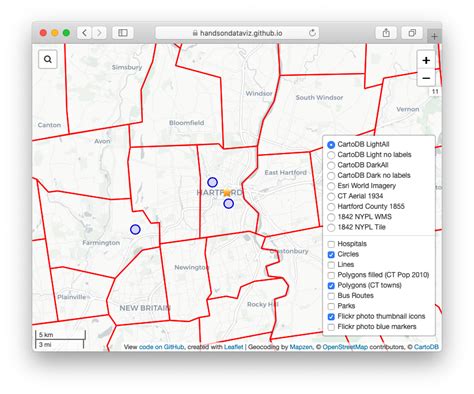This screenshot has width=474, height=394.
Task: Open the Mapzen geocoding link
Action: [x=301, y=347]
